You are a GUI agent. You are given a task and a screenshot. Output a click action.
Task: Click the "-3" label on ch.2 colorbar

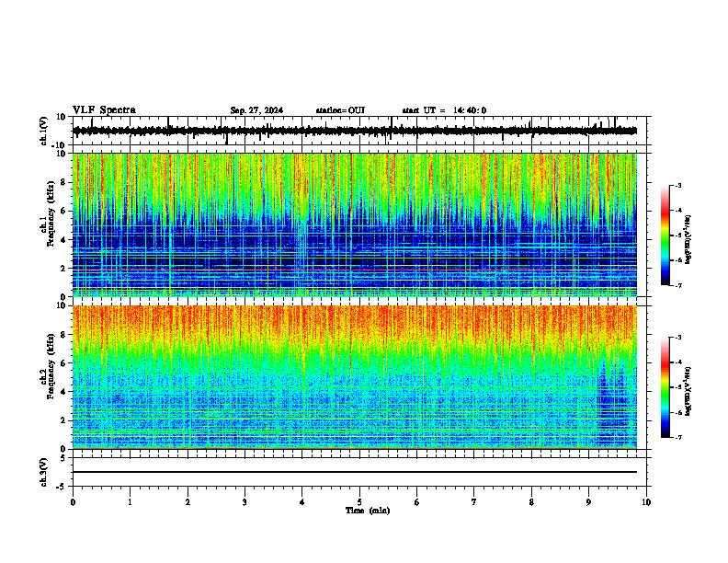tap(678, 338)
